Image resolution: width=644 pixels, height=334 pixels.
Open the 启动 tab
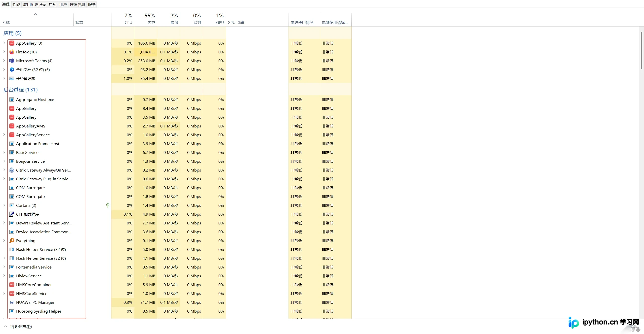(x=53, y=5)
